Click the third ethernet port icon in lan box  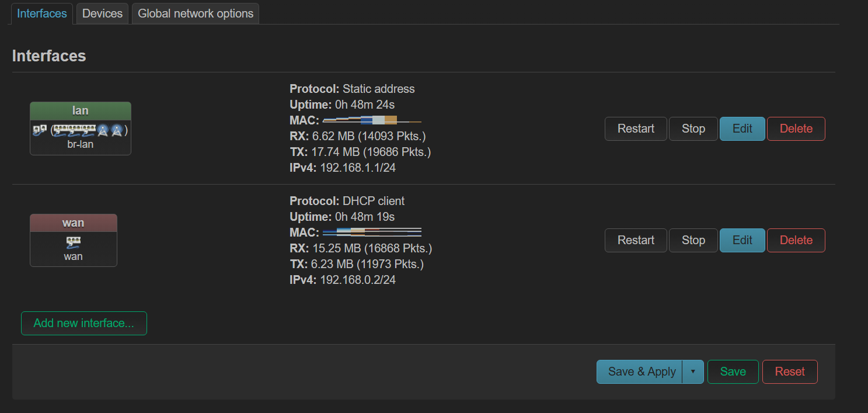coord(89,130)
